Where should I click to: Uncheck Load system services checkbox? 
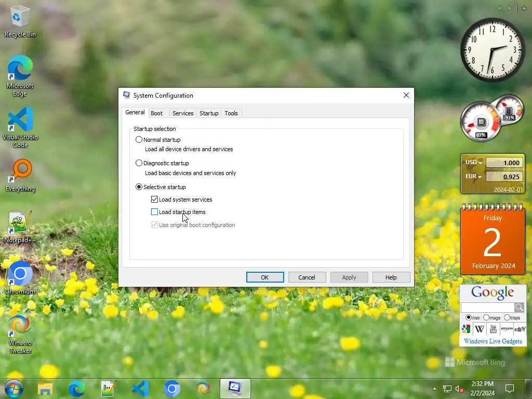point(154,199)
